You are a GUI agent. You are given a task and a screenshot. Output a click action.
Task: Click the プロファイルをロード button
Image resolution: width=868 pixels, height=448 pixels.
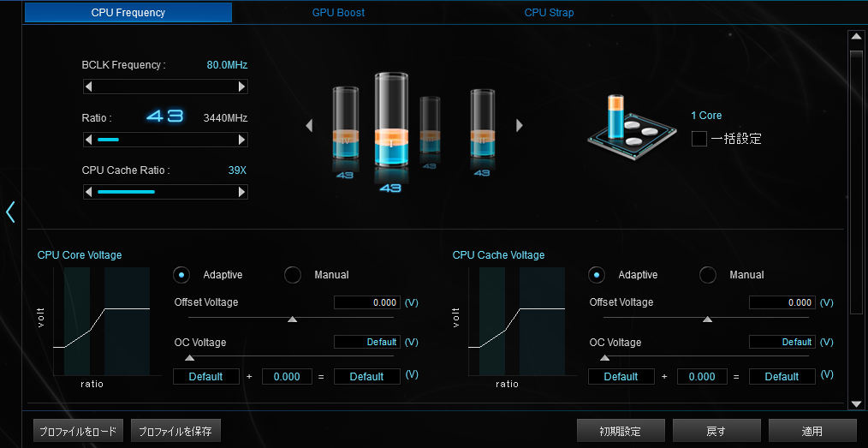click(x=78, y=431)
